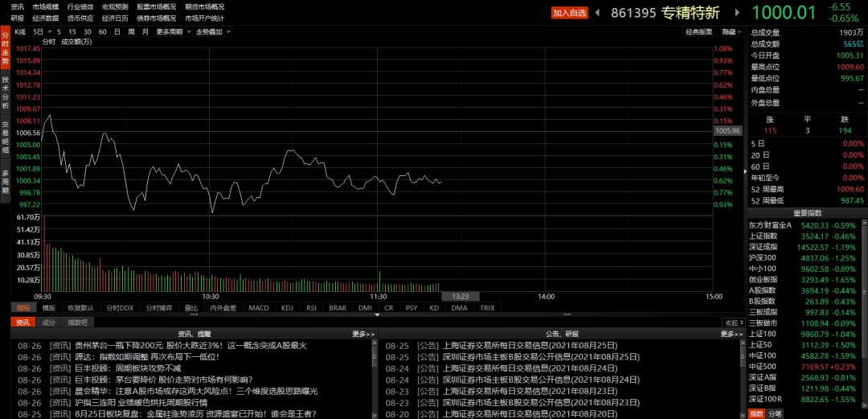Open the 走势叠加 overlay dropdown
Viewport: 868px width, 419px height.
point(212,32)
